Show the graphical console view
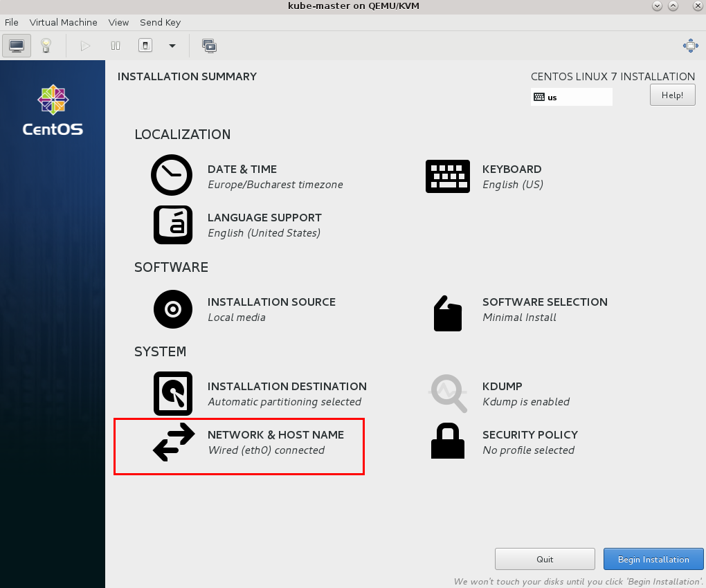 pos(17,46)
